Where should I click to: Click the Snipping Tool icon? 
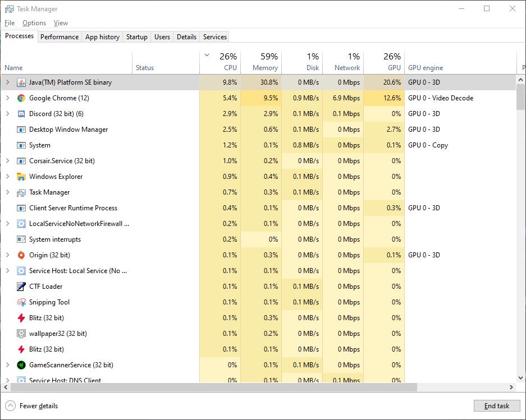click(x=21, y=302)
